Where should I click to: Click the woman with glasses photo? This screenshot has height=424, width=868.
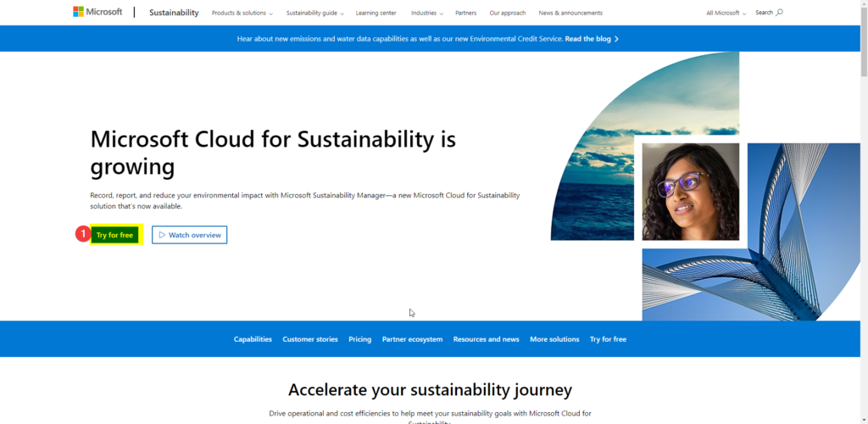[690, 192]
